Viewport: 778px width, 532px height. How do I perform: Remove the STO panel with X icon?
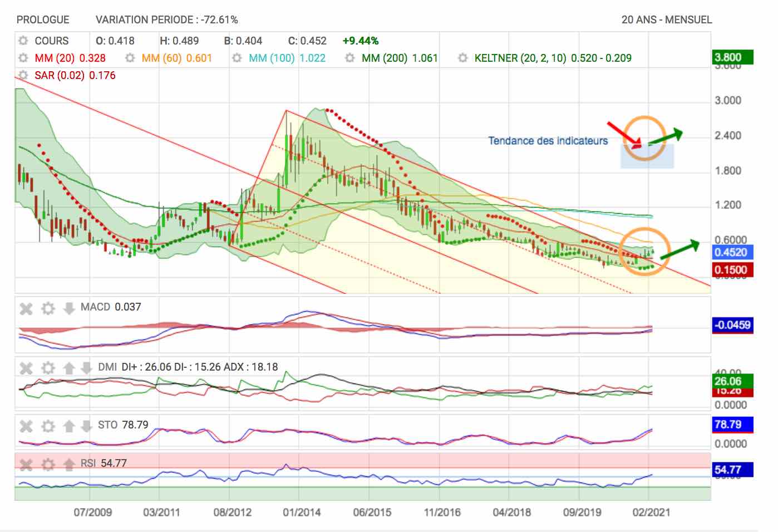26,426
